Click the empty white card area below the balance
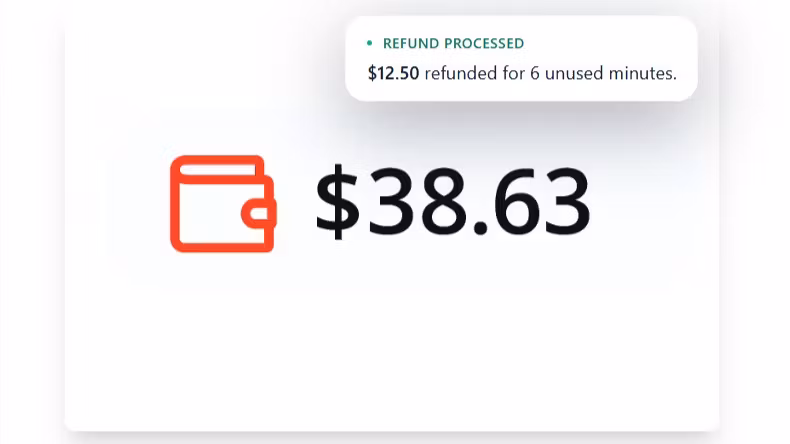Viewport: 790px width, 444px height. click(392, 360)
